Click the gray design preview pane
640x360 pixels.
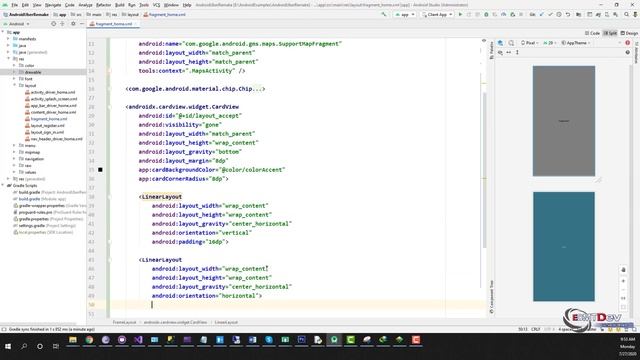click(x=564, y=121)
